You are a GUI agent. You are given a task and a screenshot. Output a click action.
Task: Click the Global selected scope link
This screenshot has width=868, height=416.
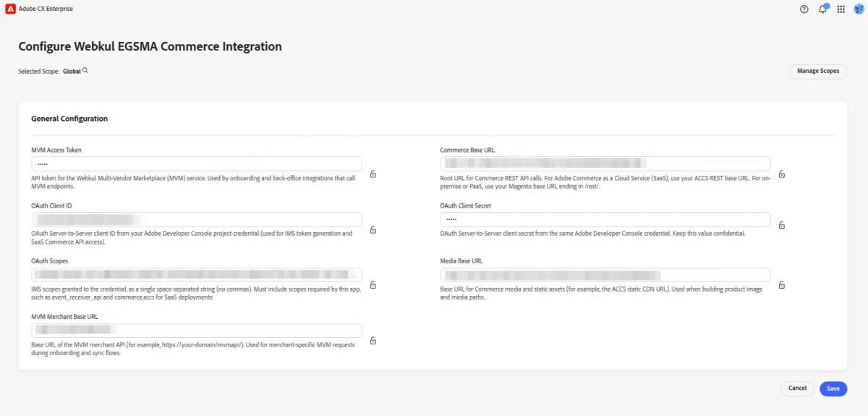[x=72, y=72]
